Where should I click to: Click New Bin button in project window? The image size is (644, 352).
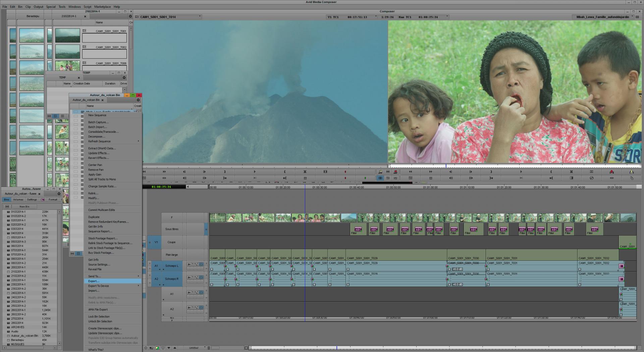tap(24, 207)
